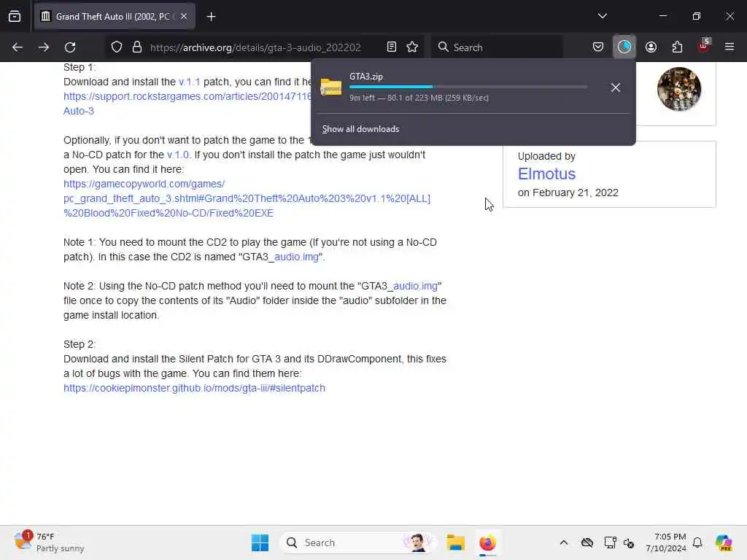Open the cookieplmonster silentpatch link
Image resolution: width=747 pixels, height=560 pixels.
click(194, 388)
